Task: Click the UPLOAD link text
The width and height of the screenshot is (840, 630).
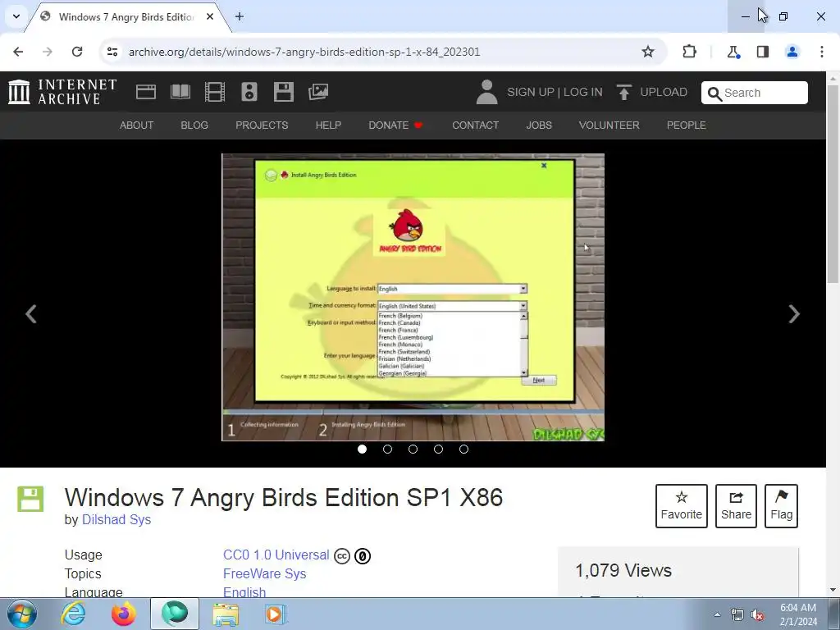Action: [x=664, y=92]
